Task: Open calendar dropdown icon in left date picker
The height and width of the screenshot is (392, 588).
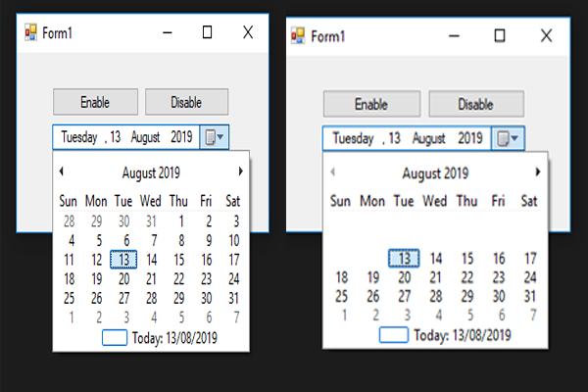Action: pos(214,137)
